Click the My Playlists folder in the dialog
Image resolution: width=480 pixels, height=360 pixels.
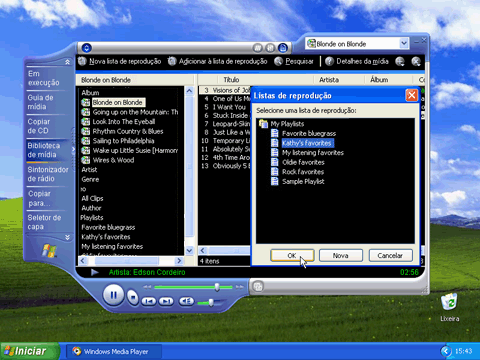pyautogui.click(x=282, y=124)
